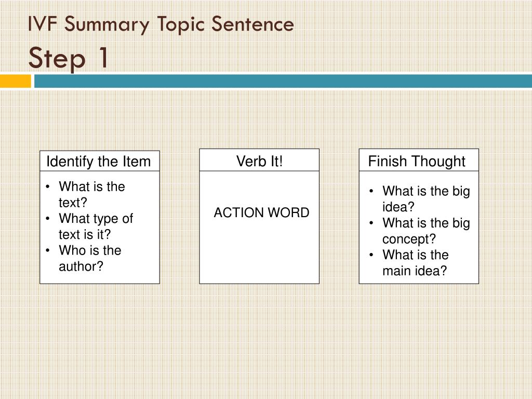The width and height of the screenshot is (532, 399).
Task: Click the orange accent block under title
Action: pyautogui.click(x=16, y=81)
